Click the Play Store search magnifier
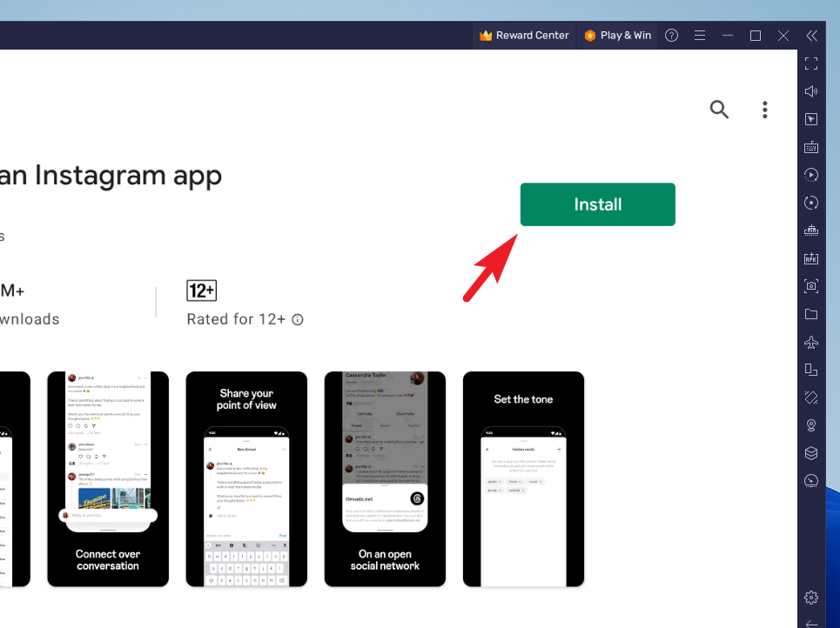 click(719, 110)
